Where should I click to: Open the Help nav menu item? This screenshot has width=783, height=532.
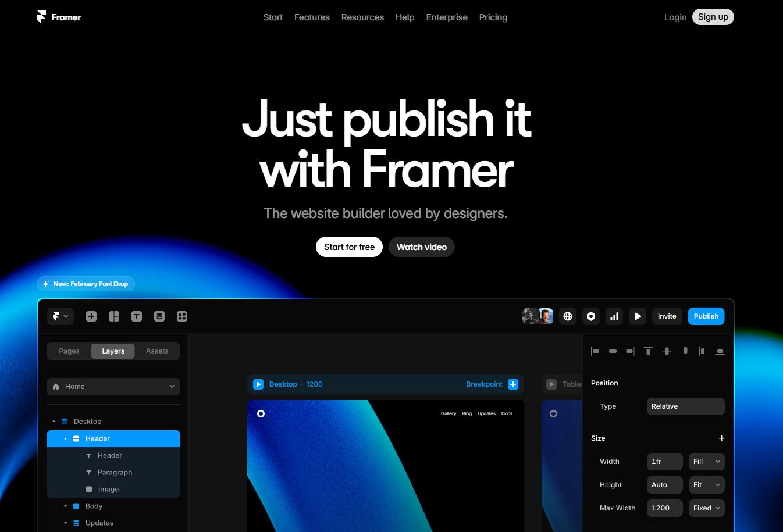click(x=405, y=17)
